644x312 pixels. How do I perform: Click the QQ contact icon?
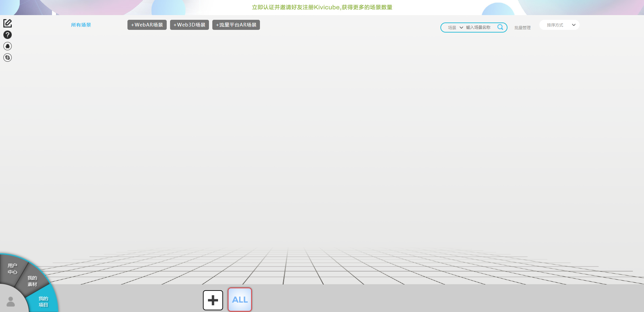coord(7,46)
